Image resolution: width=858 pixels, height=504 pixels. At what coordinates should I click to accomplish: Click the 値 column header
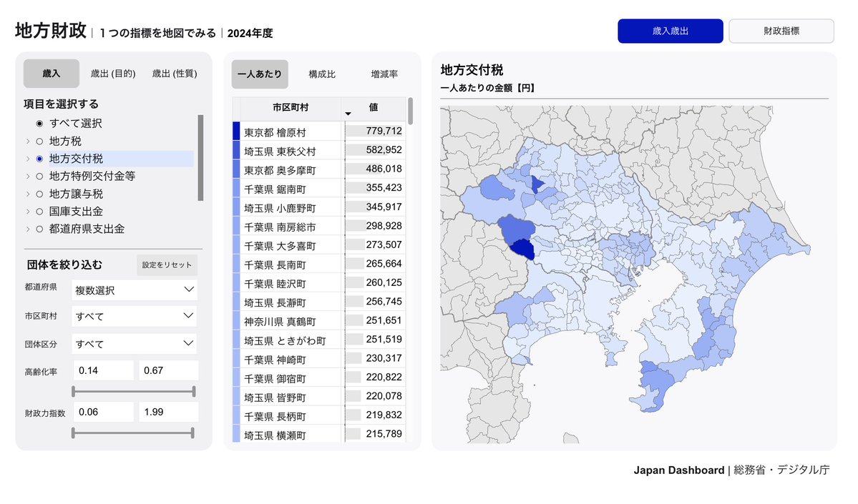(x=374, y=108)
